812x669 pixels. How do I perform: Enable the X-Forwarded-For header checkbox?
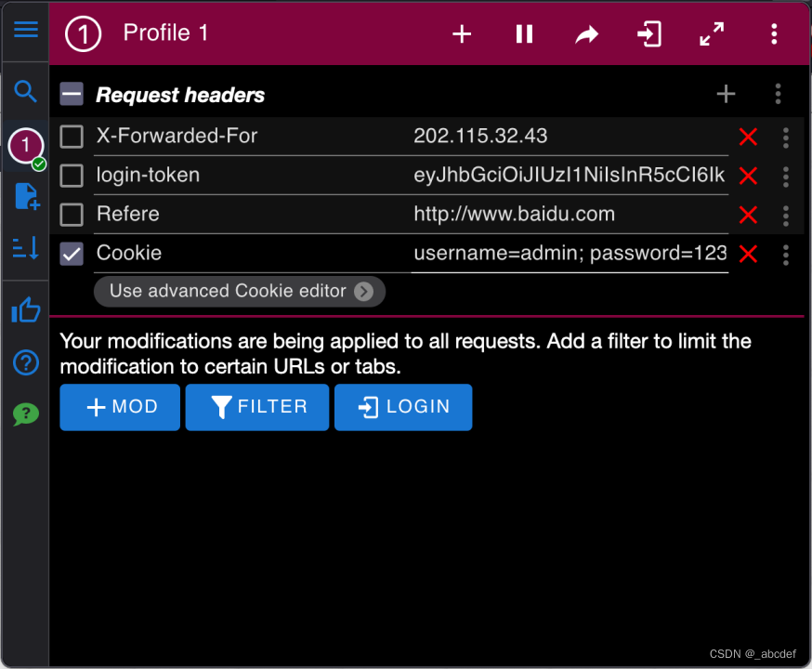pyautogui.click(x=72, y=137)
